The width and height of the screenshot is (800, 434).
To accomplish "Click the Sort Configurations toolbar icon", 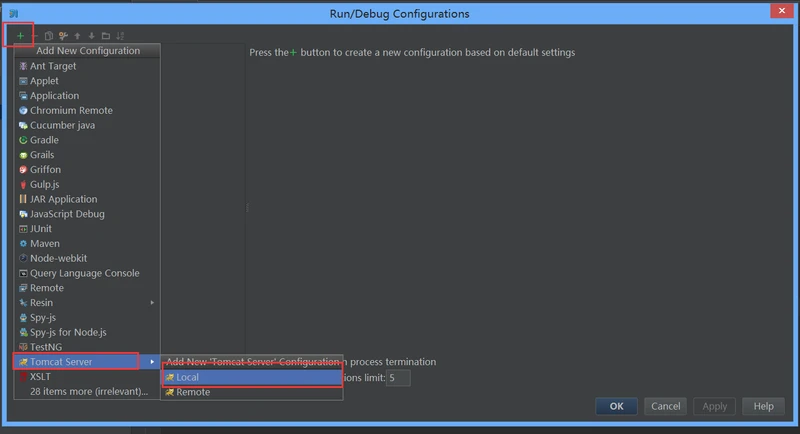I will (x=120, y=36).
